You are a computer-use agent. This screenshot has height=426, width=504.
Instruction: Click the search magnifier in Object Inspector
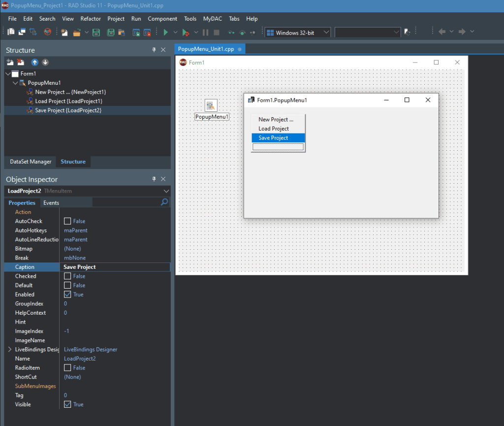[164, 202]
